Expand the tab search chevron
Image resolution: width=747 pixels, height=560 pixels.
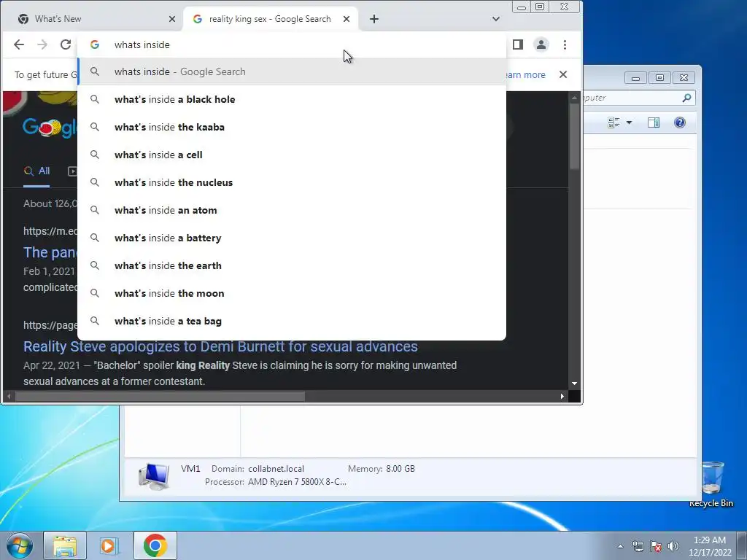click(x=496, y=19)
